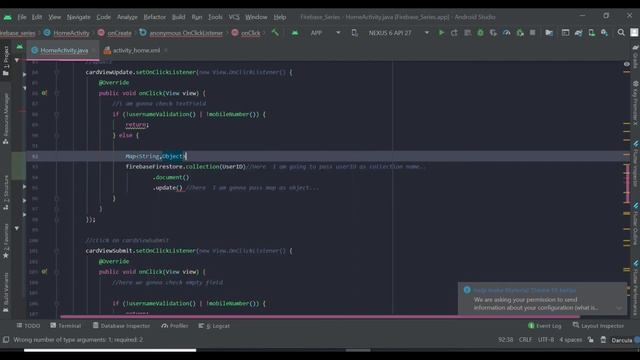Run the app with the green play button
Viewport: 640px width, 360px height.
(x=441, y=33)
